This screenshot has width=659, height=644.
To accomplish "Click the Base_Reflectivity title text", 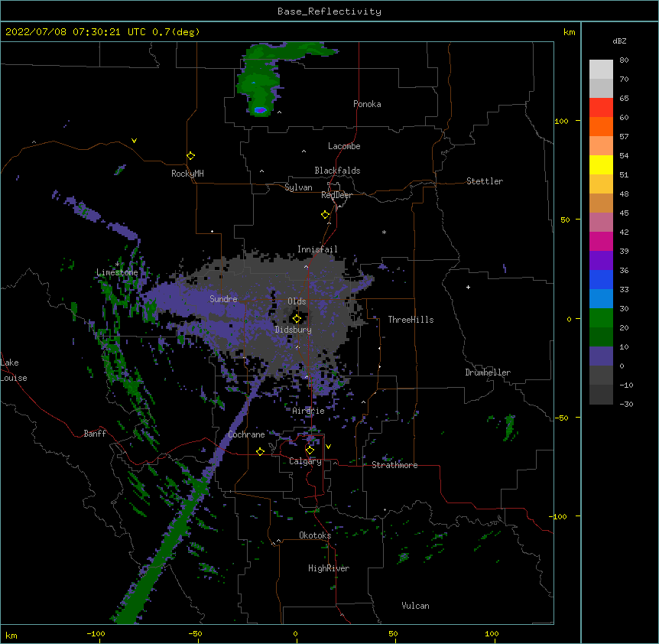I will coord(329,11).
